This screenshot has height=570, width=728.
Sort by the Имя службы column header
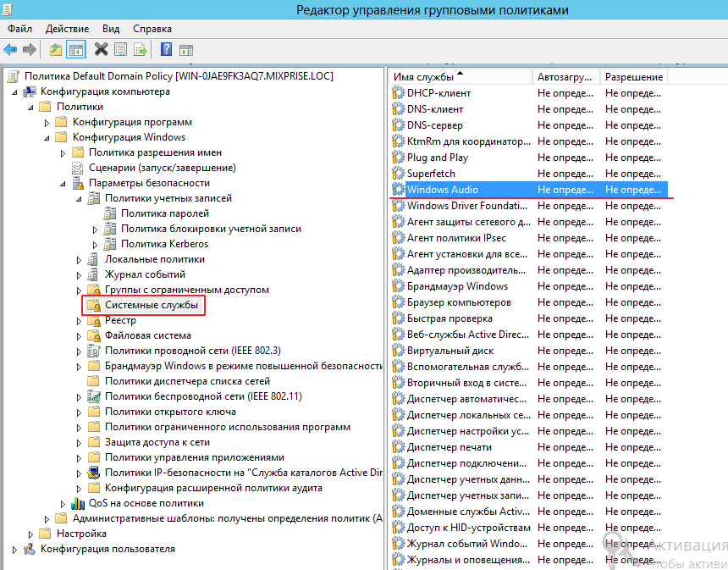pyautogui.click(x=423, y=77)
